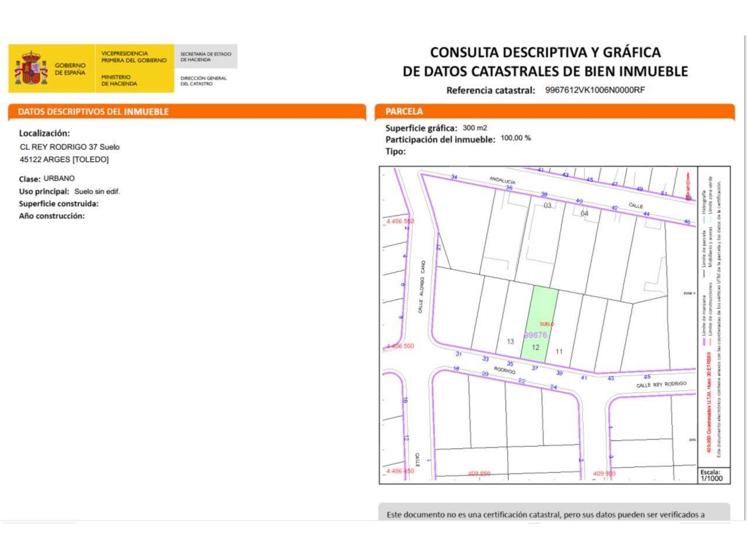Viewport: 747px width, 560px height.
Task: Click the Calle Alonso Cano street label
Action: click(424, 288)
